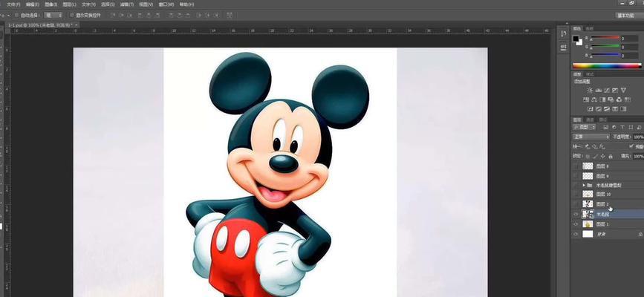This screenshot has width=644, height=297.
Task: Switch to the 样式 styles tab
Action: point(590,74)
